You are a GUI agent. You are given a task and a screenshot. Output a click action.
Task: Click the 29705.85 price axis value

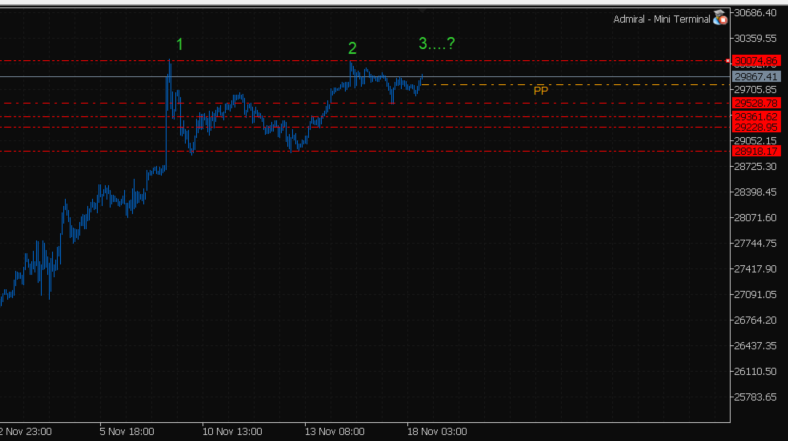tap(755, 89)
